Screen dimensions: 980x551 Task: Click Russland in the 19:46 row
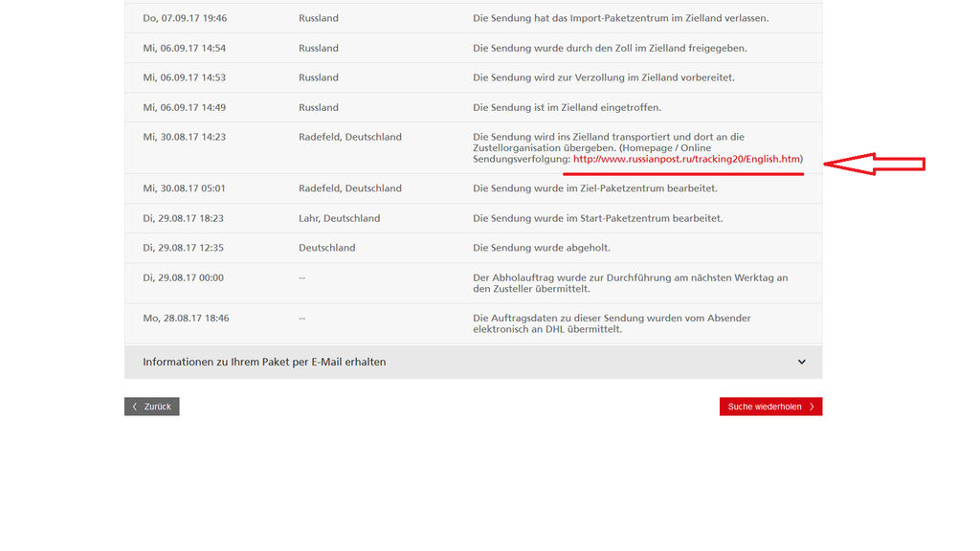[319, 18]
